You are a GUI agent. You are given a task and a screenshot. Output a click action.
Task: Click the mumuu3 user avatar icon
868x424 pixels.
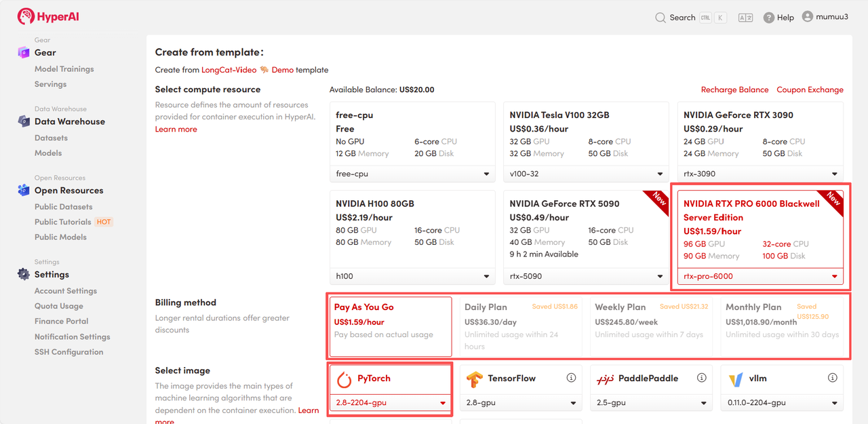click(x=807, y=16)
